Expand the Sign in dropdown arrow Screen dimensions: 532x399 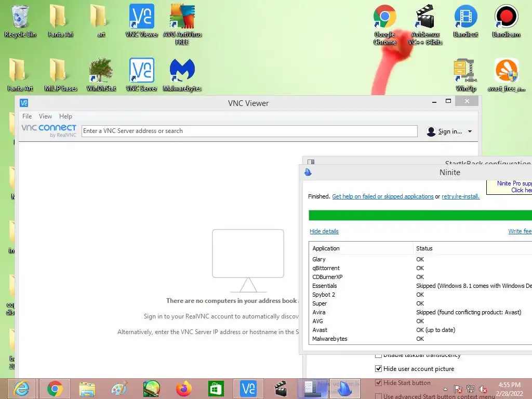(x=470, y=131)
